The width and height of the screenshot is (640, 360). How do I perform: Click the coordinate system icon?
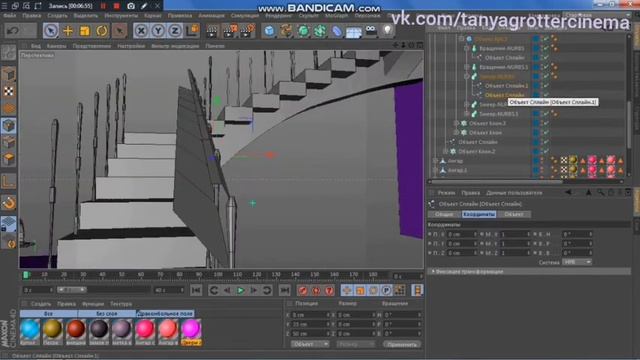192,31
